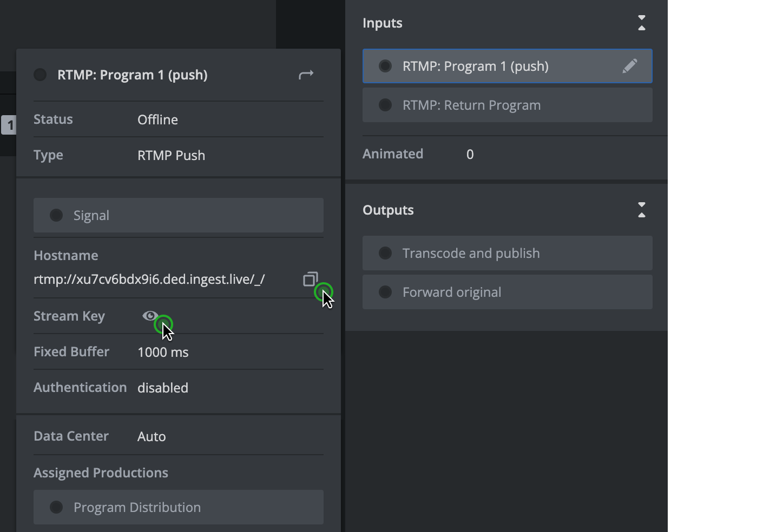This screenshot has height=532, width=763.
Task: Click the Animated inputs count
Action: (x=469, y=154)
